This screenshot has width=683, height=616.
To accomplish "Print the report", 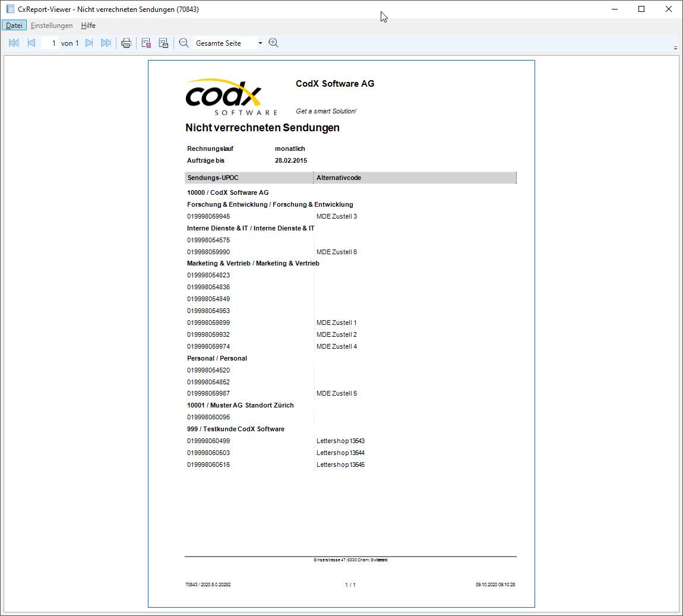I will point(127,43).
